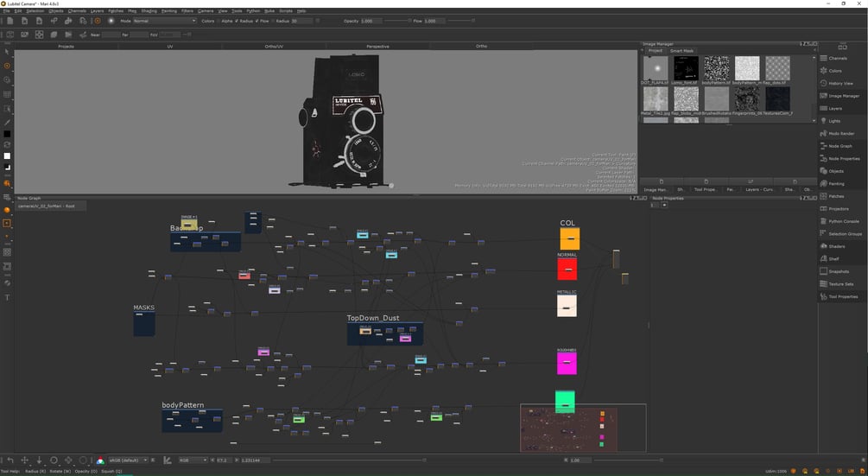Open the Texture Sets palette icon

tap(824, 284)
